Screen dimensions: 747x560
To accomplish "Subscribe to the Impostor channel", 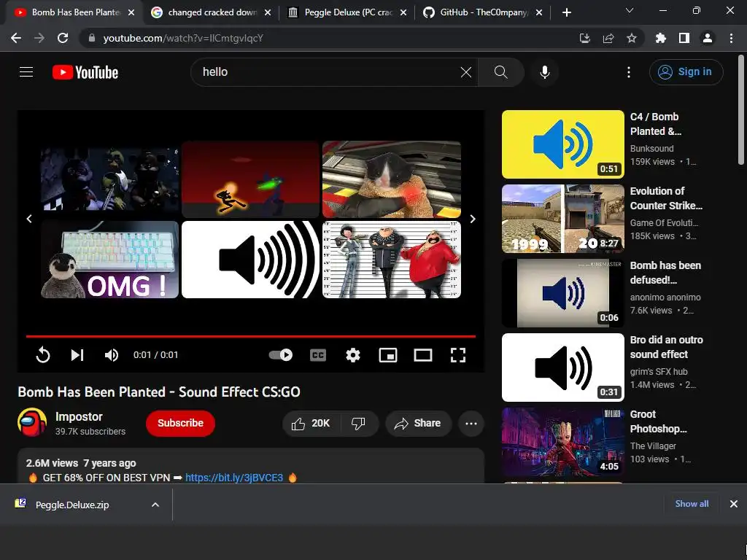I will [x=181, y=424].
